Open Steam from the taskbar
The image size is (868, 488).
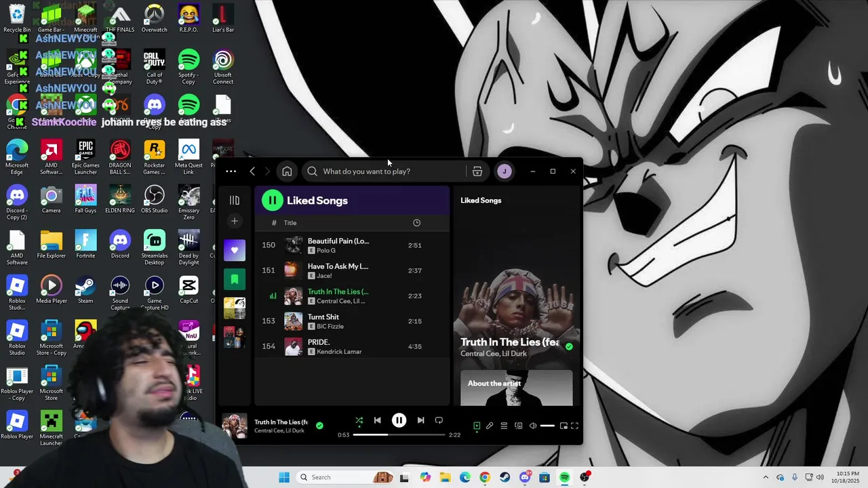pyautogui.click(x=505, y=477)
